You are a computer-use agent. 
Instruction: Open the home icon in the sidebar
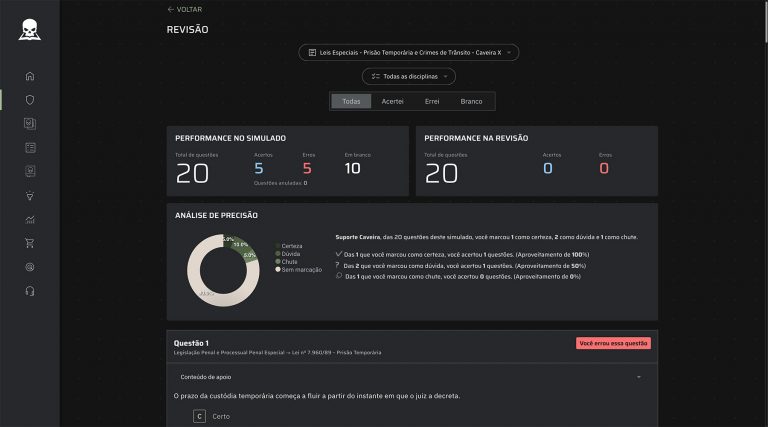click(x=30, y=76)
